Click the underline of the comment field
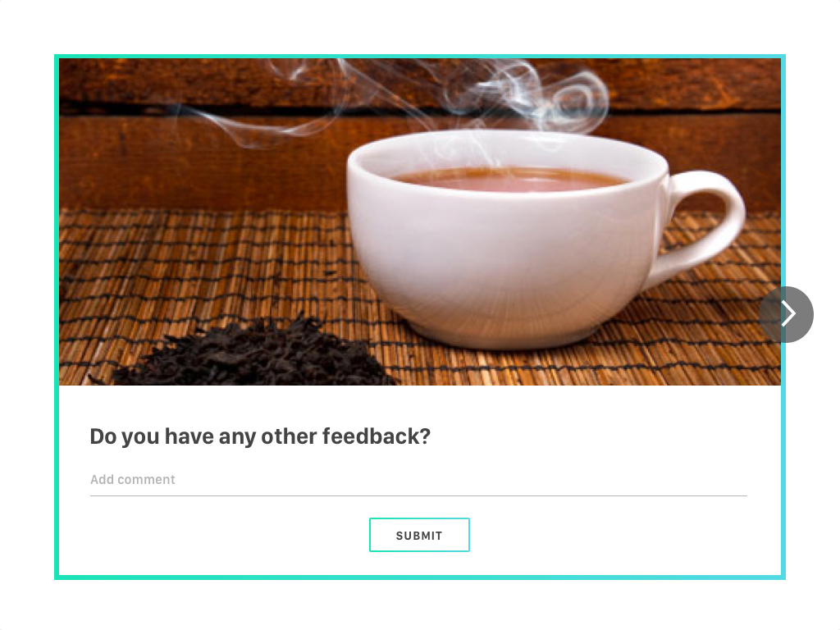The width and height of the screenshot is (840, 630). [x=418, y=496]
